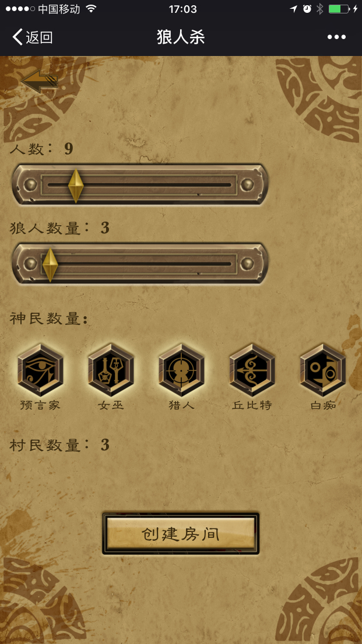
Task: Tap the 村民数量 label
Action: [x=50, y=445]
